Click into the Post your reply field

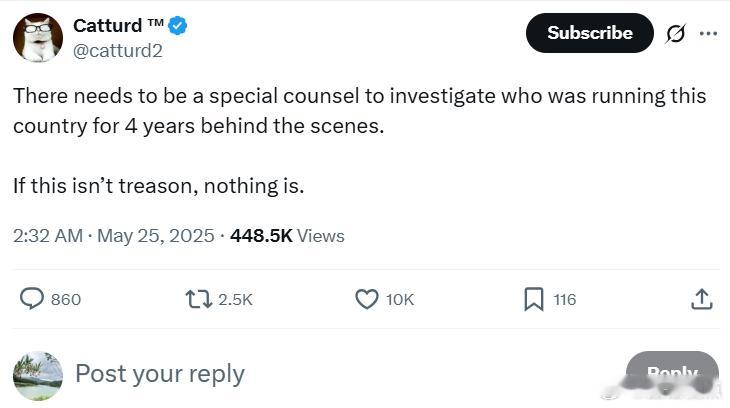(x=160, y=374)
